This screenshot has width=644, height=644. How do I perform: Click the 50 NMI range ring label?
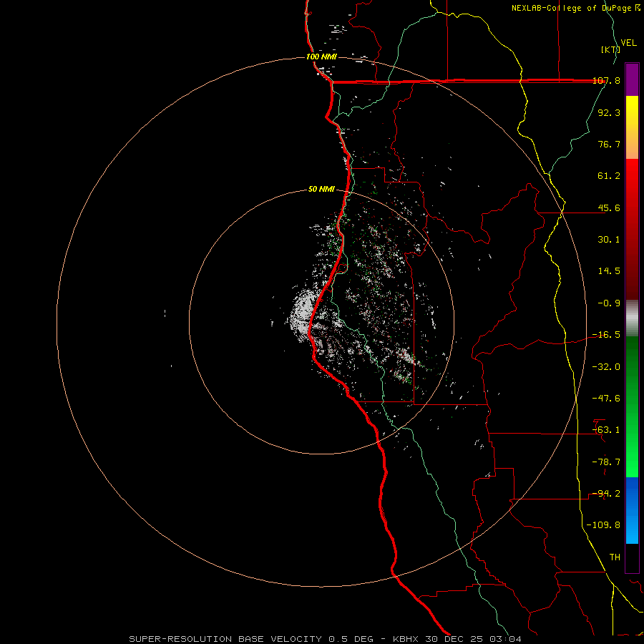(x=321, y=189)
